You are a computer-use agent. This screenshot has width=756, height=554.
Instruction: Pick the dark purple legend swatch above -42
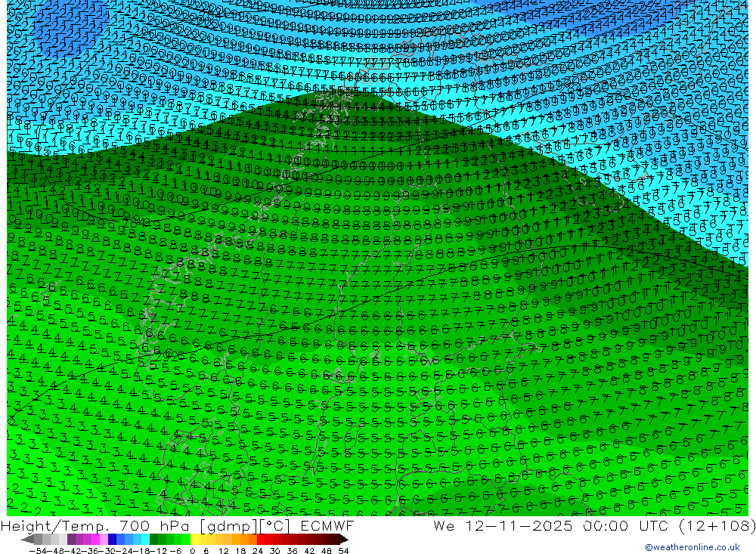pyautogui.click(x=71, y=540)
